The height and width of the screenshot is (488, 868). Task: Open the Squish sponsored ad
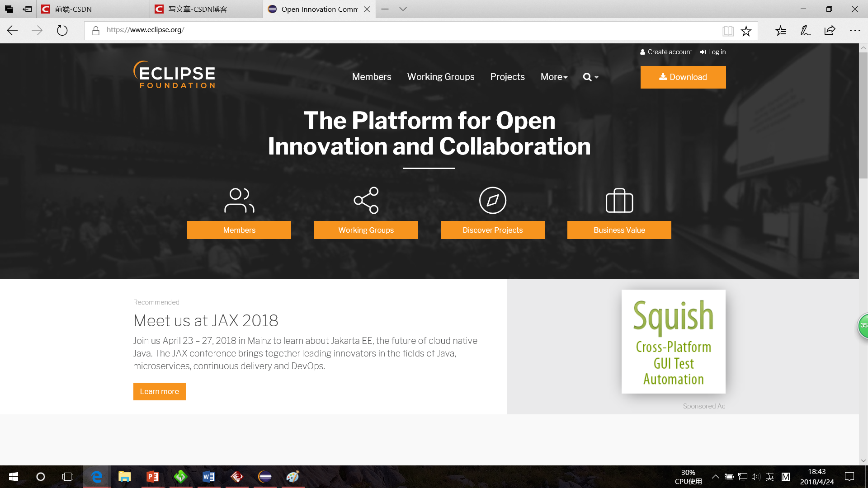point(673,342)
